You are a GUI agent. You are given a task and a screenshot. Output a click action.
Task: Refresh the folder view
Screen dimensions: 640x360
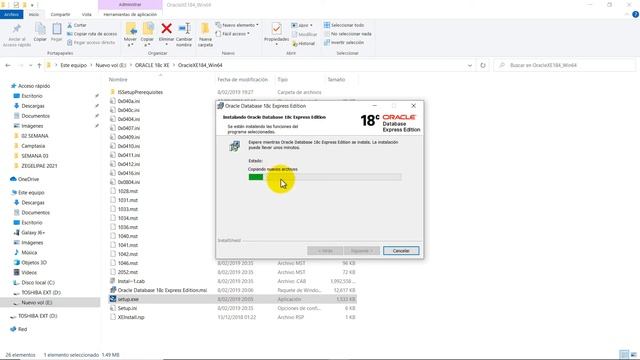coord(483,65)
